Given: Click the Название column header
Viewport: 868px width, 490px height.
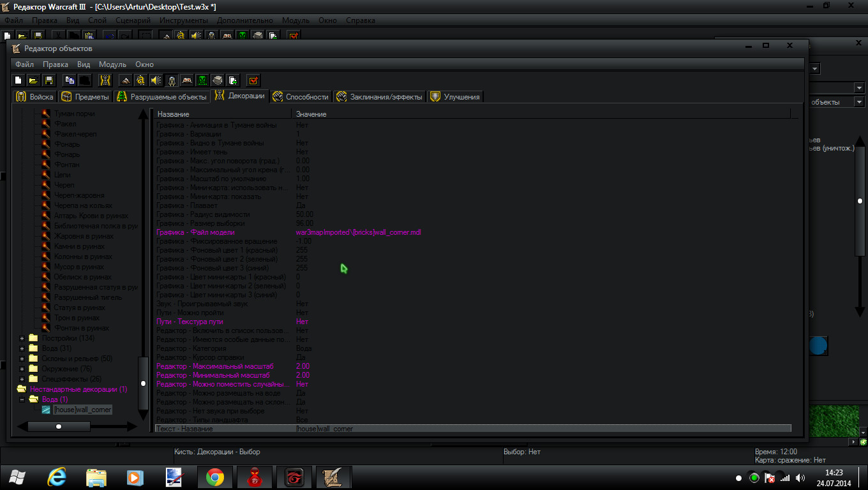Looking at the screenshot, I should [223, 114].
